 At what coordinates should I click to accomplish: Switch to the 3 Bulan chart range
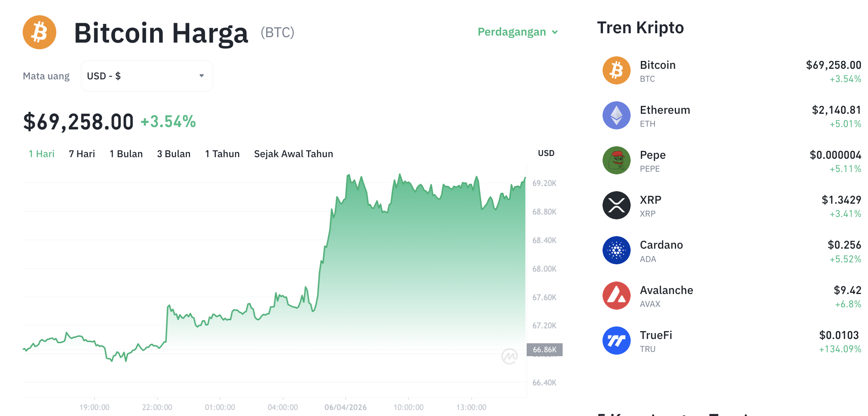click(x=174, y=154)
